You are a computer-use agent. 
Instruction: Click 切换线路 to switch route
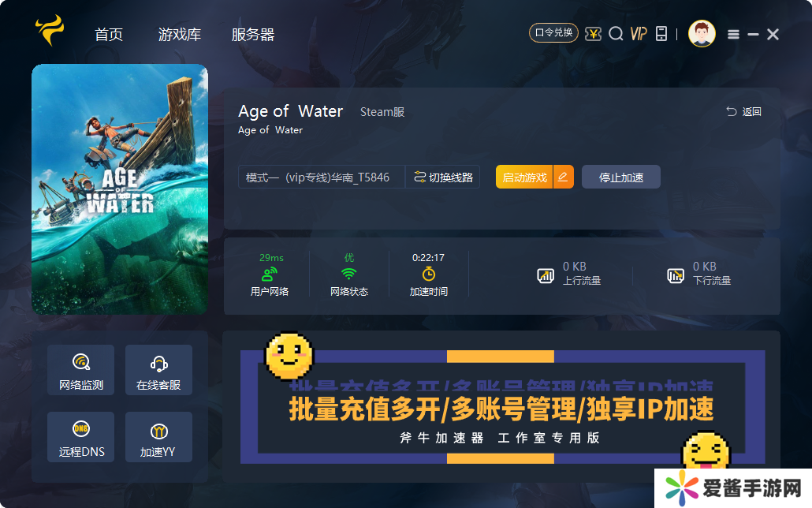click(443, 177)
